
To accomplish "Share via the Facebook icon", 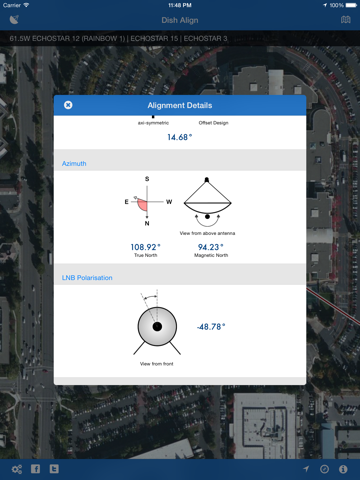I will [35, 469].
